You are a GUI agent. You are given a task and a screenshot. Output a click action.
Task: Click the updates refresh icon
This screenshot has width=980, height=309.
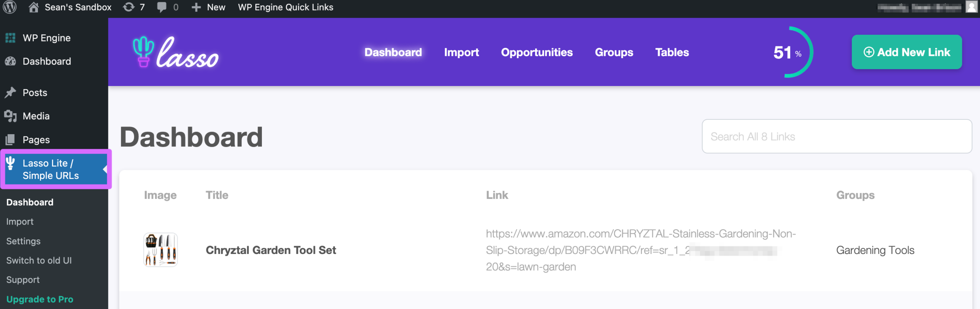point(129,7)
